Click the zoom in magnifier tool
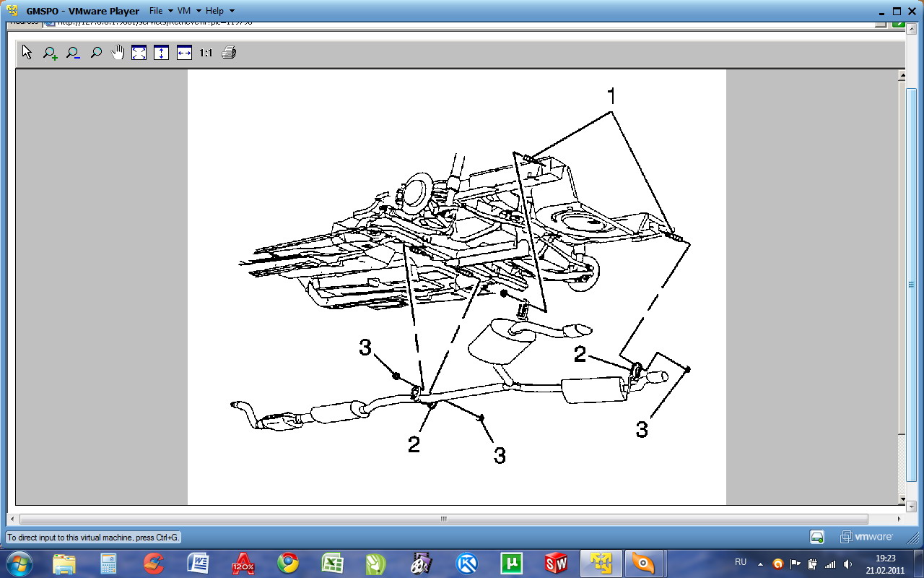Image resolution: width=924 pixels, height=578 pixels. (x=50, y=53)
